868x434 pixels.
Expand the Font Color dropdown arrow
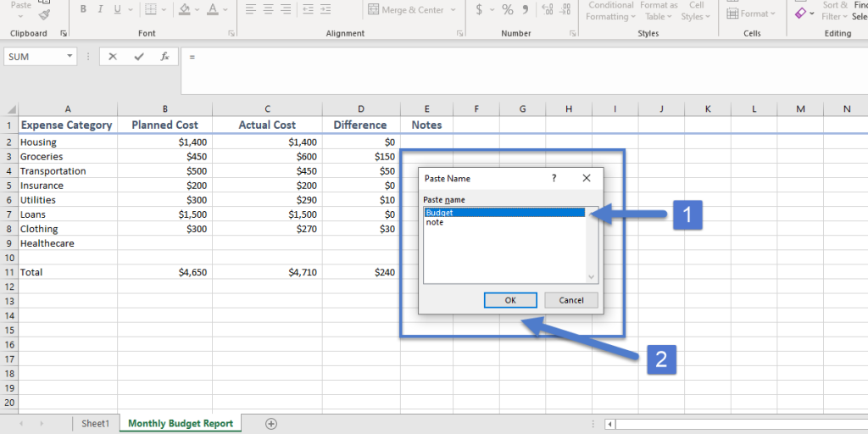[x=225, y=10]
